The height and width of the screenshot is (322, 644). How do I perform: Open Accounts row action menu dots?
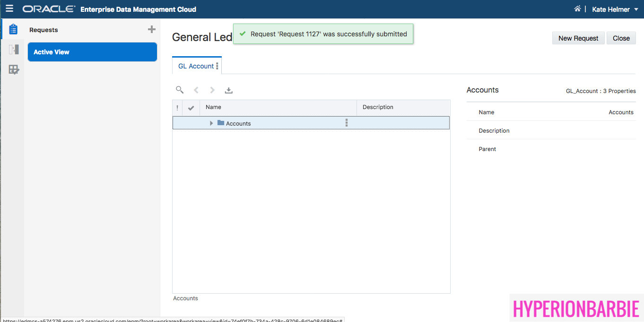(347, 123)
